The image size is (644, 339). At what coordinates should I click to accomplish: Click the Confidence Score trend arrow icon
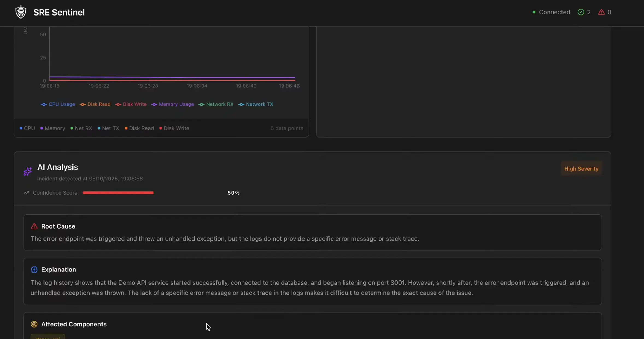tap(26, 193)
